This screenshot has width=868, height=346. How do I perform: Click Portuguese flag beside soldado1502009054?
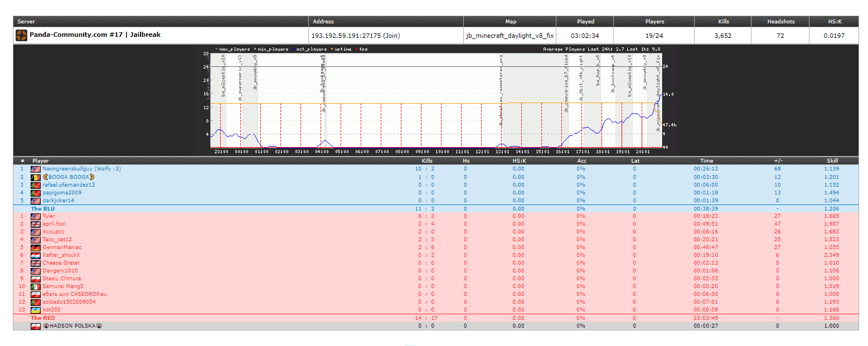[x=36, y=302]
